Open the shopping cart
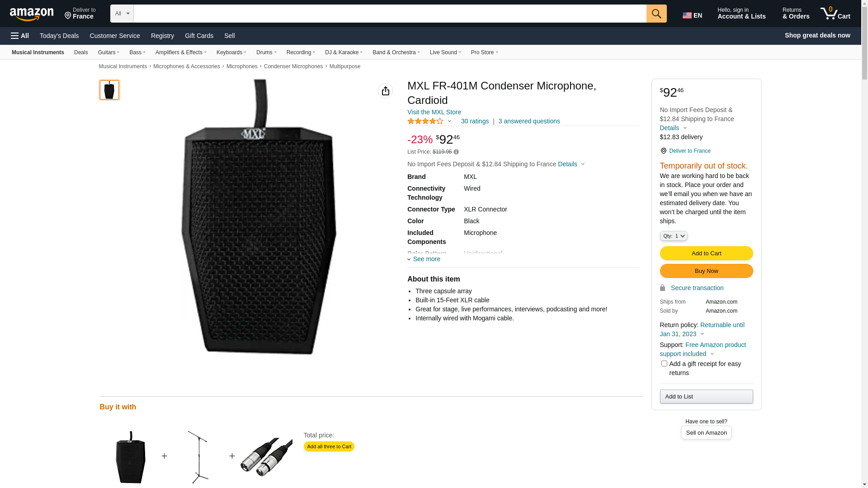Viewport: 868px width, 488px height. pyautogui.click(x=835, y=14)
